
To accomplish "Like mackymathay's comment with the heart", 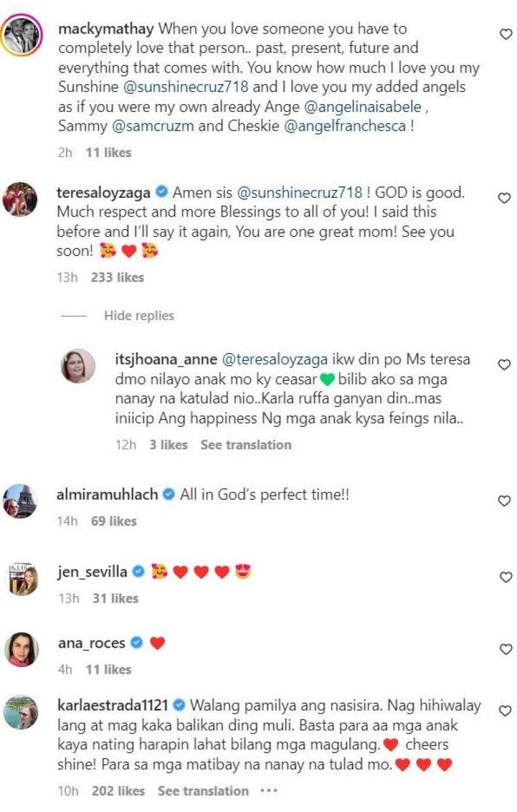I will coord(506,35).
